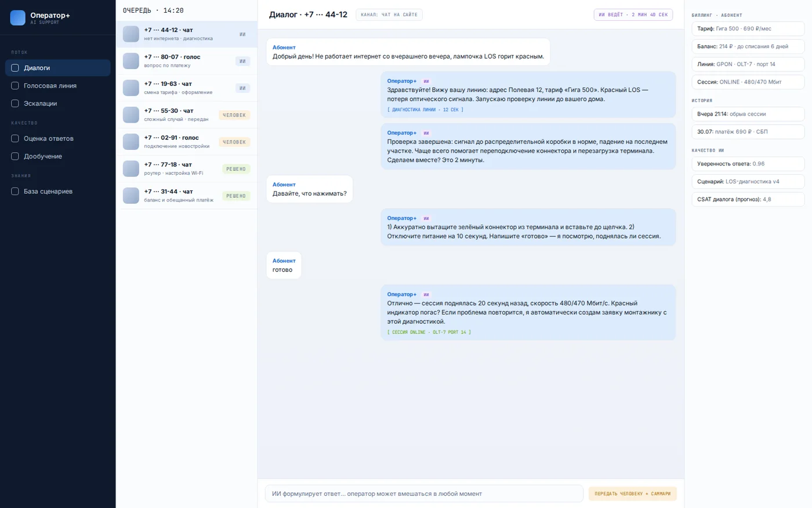Click history entry Вчера 21:14 обрыв сессии
The image size is (812, 508).
pos(748,114)
